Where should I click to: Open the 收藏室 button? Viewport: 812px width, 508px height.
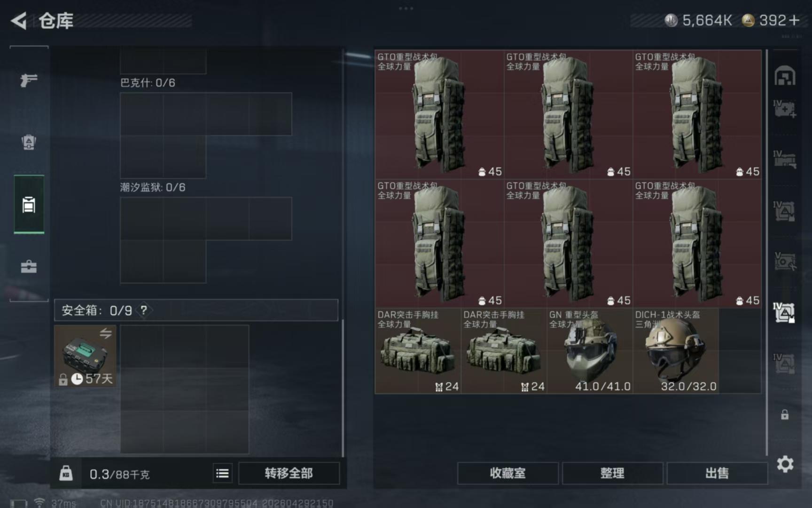tap(507, 473)
